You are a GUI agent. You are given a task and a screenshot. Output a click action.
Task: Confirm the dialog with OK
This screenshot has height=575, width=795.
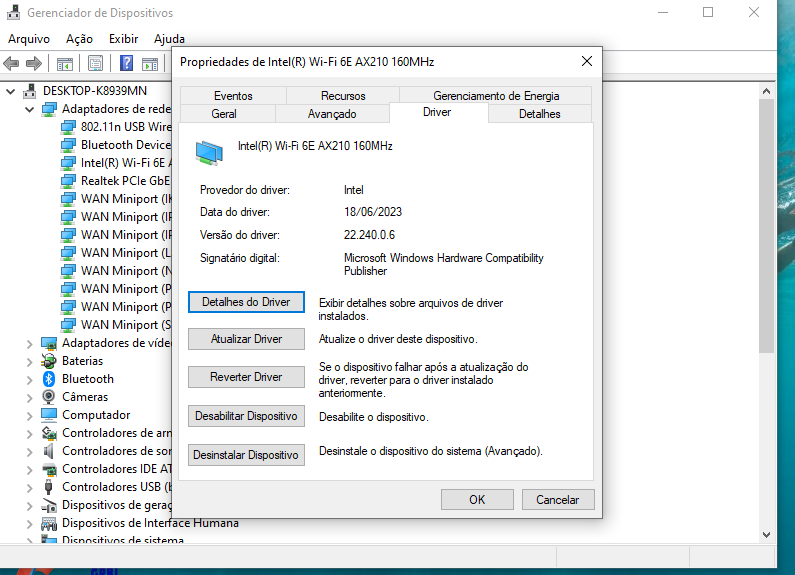[477, 500]
